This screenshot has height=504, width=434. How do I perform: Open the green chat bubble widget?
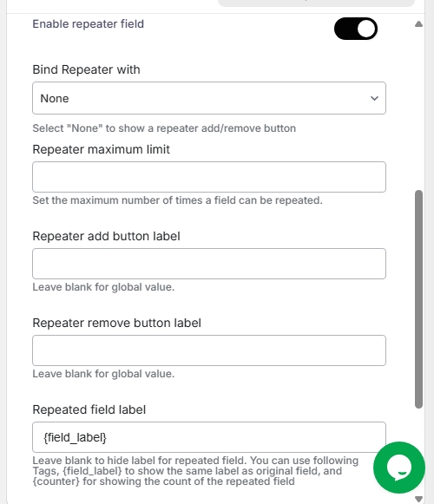point(399,468)
